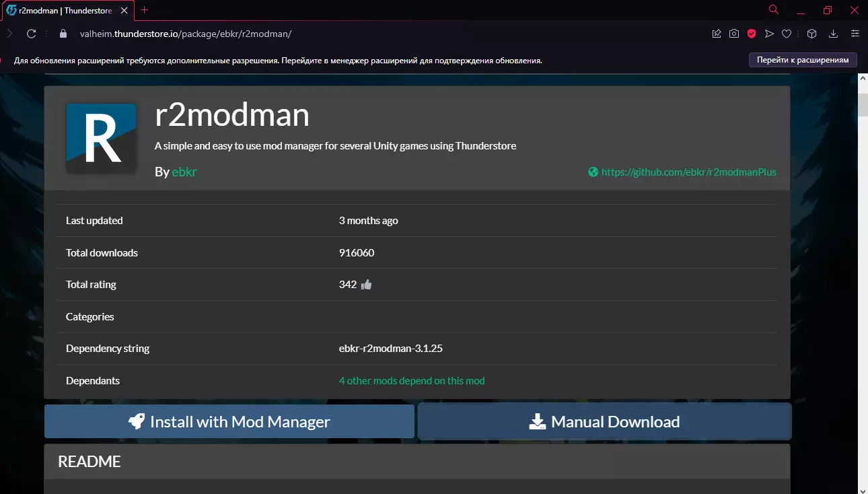868x494 pixels.
Task: Click the 'Last updated' label
Action: coord(94,221)
